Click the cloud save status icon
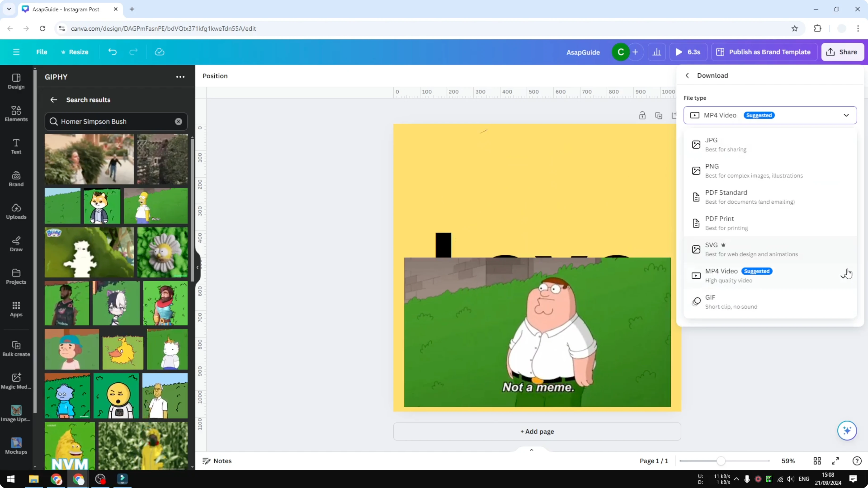The width and height of the screenshot is (868, 488). click(x=159, y=52)
